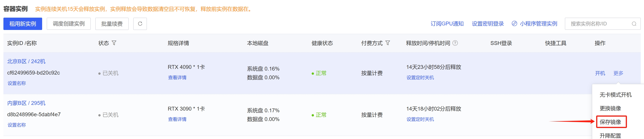This screenshot has height=139, width=644.
Task: Open the 更多 dropdown for Beijing instance
Action: point(618,73)
